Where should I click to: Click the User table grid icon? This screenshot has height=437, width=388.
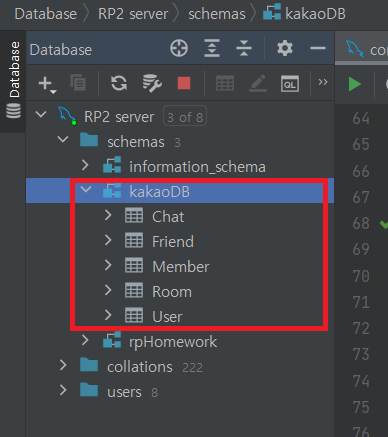[x=134, y=315]
